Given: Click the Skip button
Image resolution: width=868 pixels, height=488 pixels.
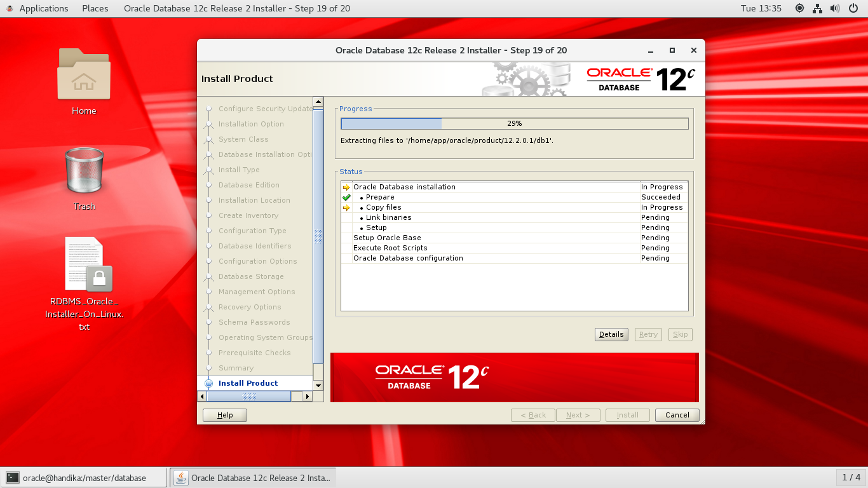Looking at the screenshot, I should coord(681,334).
